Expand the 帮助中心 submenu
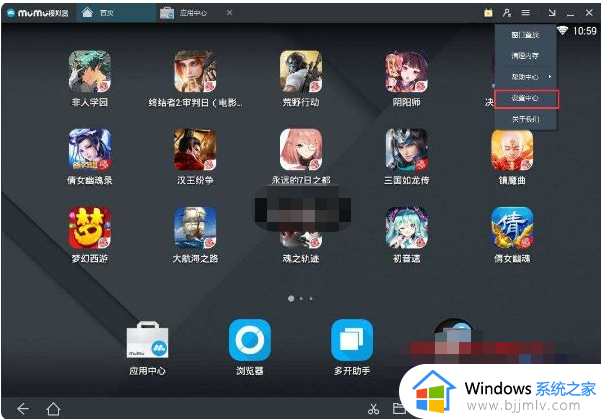 (525, 77)
